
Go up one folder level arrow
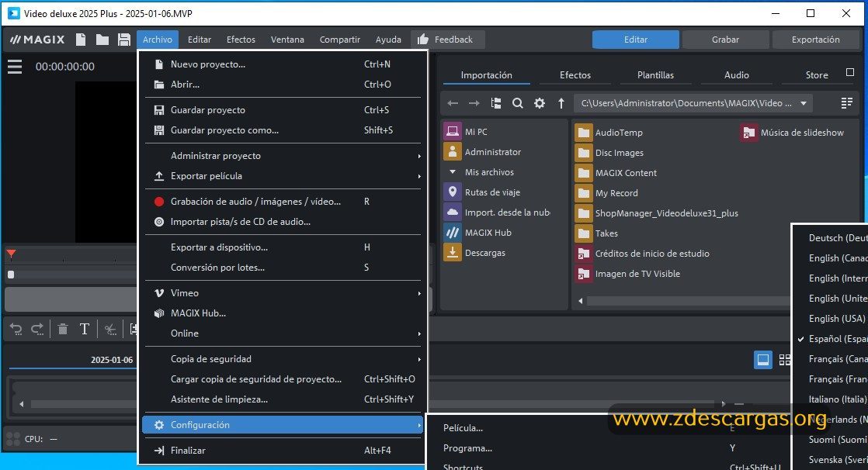[561, 103]
